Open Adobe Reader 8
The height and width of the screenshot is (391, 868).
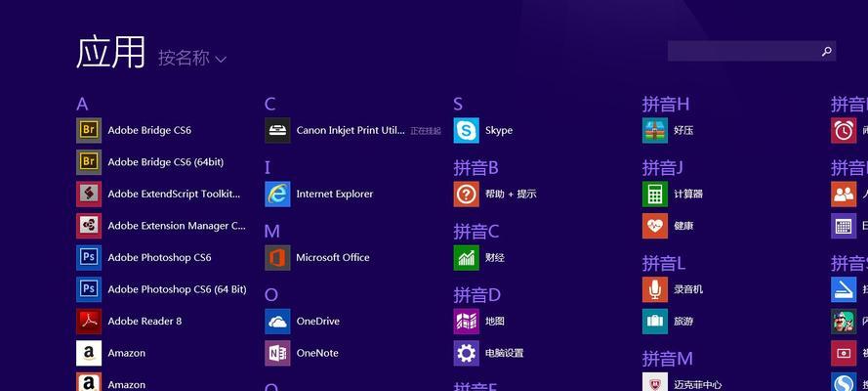pos(129,322)
